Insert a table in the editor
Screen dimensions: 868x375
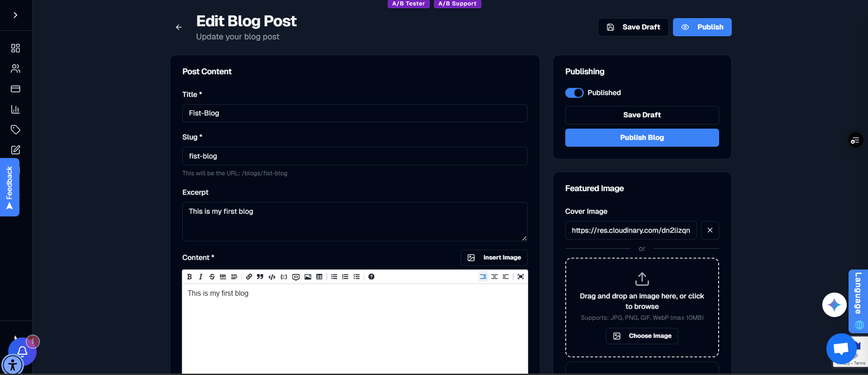pyautogui.click(x=320, y=277)
